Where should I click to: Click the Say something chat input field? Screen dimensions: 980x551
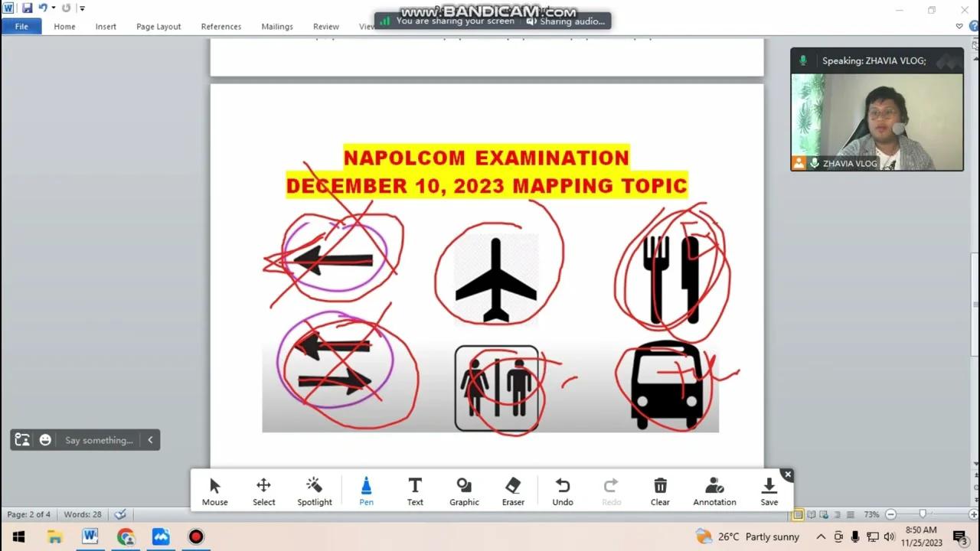(98, 440)
